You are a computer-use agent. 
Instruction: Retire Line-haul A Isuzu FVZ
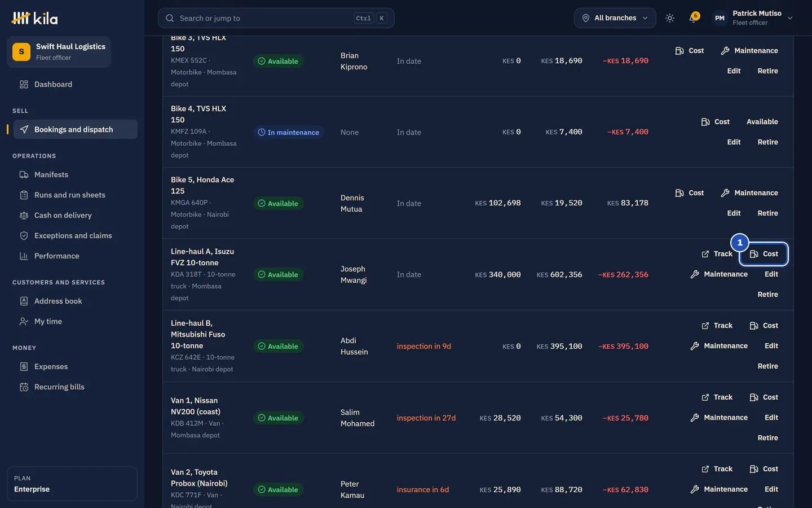pyautogui.click(x=767, y=295)
